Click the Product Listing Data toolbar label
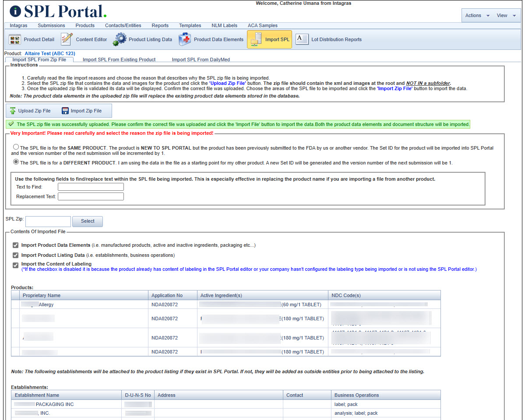 pyautogui.click(x=150, y=39)
